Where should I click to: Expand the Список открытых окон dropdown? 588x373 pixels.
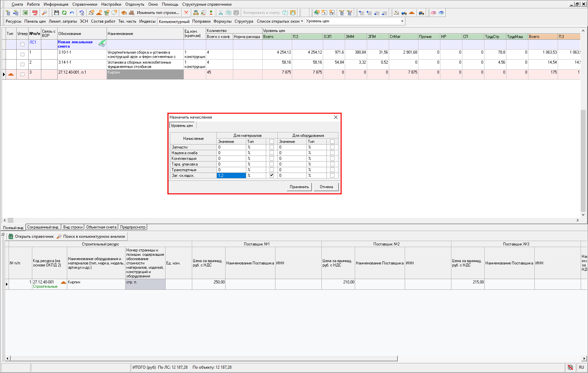280,21
